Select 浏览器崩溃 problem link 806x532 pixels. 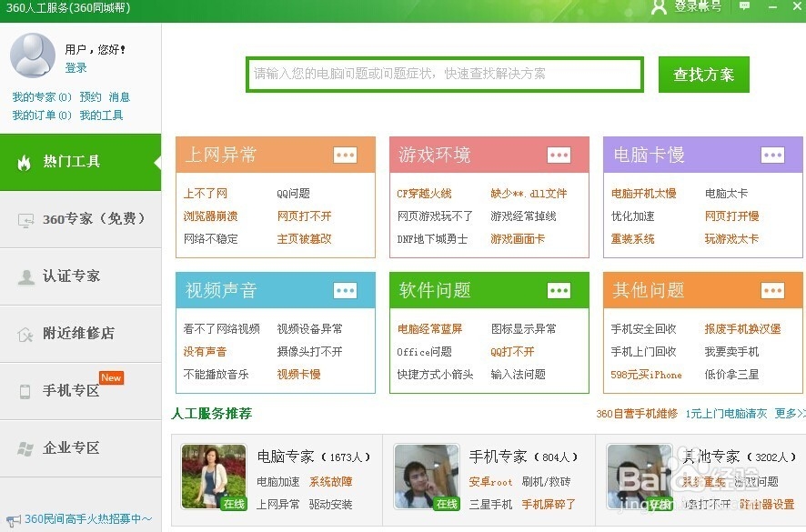(x=210, y=216)
